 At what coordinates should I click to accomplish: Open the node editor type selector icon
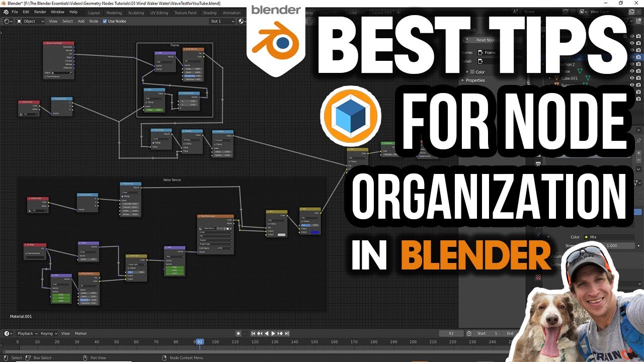[8, 21]
